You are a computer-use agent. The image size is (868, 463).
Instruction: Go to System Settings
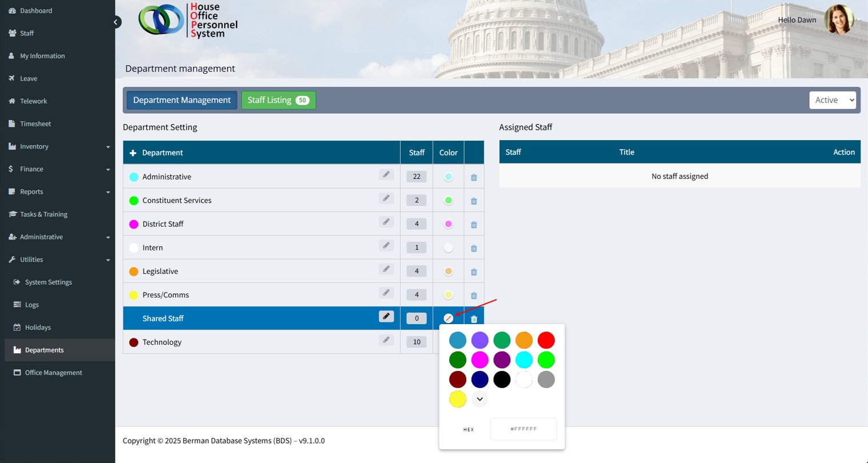pos(48,282)
